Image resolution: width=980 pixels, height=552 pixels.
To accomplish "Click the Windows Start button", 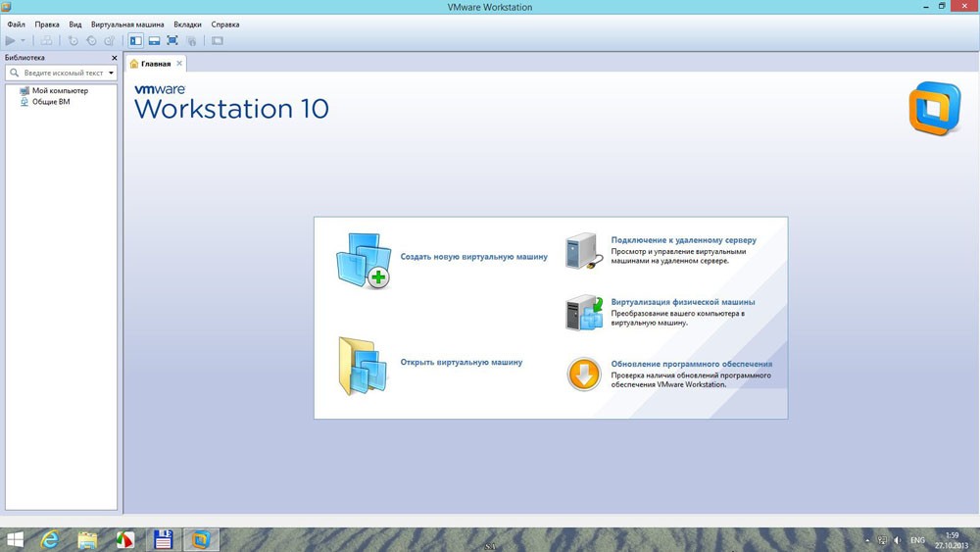I will pos(15,539).
